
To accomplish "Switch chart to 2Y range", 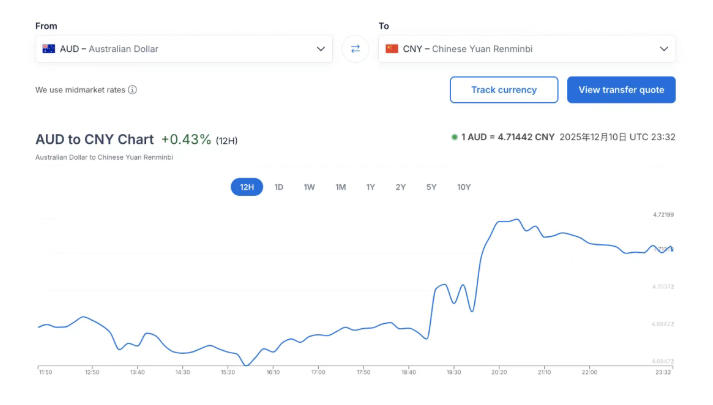I will click(400, 187).
